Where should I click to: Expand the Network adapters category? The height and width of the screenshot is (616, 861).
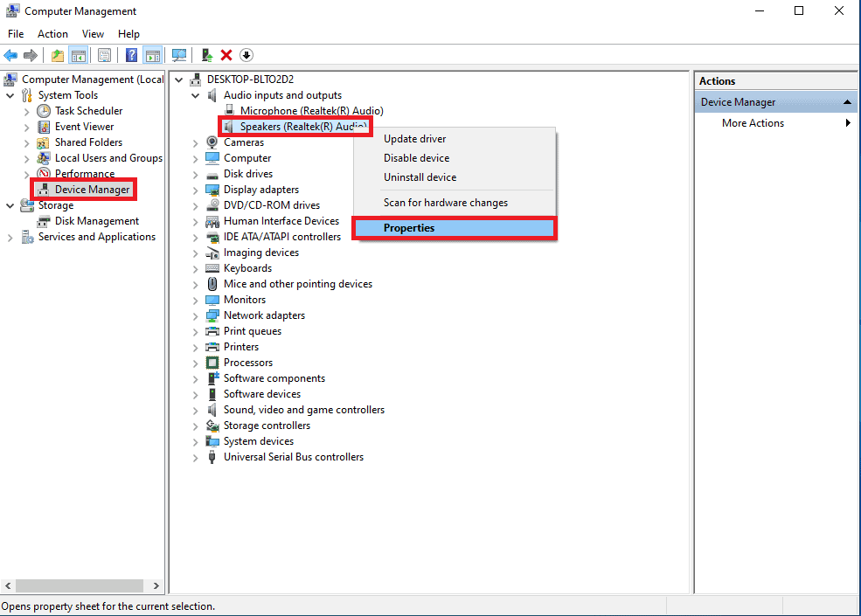tap(195, 315)
